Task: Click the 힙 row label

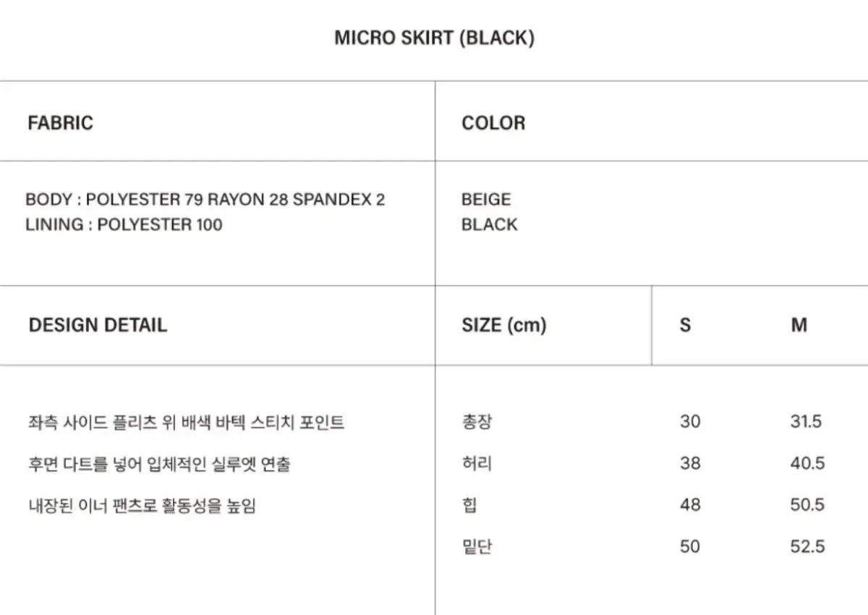Action: point(469,504)
